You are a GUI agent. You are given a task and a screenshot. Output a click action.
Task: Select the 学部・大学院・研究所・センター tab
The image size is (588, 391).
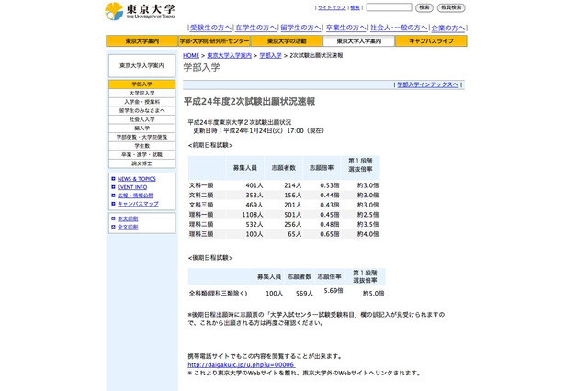tap(214, 40)
